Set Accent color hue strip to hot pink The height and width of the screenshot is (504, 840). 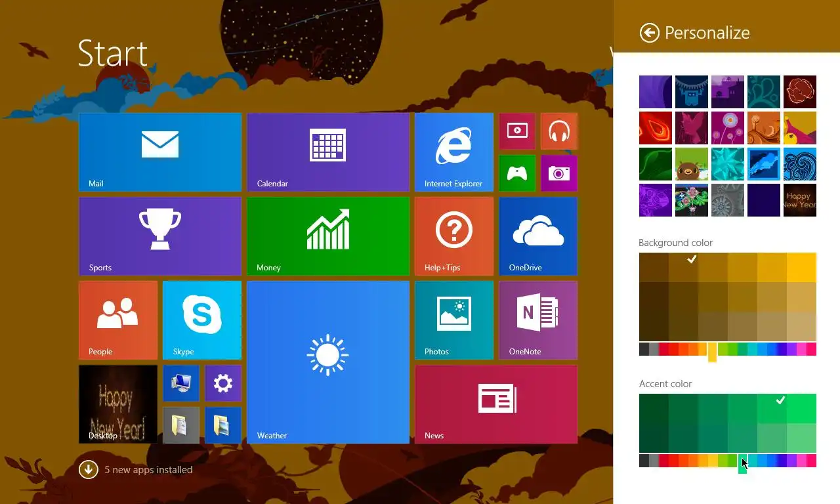(811, 461)
